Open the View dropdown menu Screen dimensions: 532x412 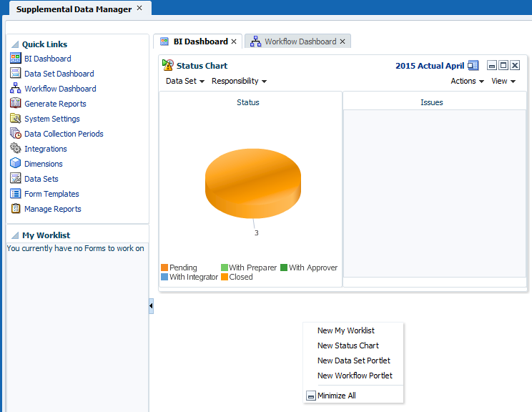click(503, 81)
